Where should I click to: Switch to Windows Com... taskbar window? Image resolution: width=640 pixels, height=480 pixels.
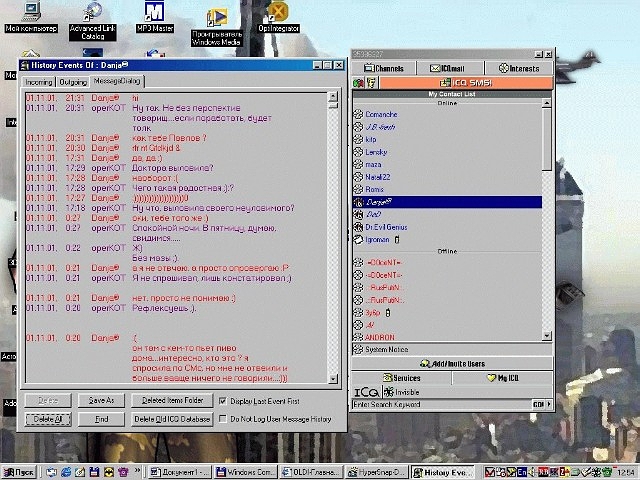click(246, 472)
